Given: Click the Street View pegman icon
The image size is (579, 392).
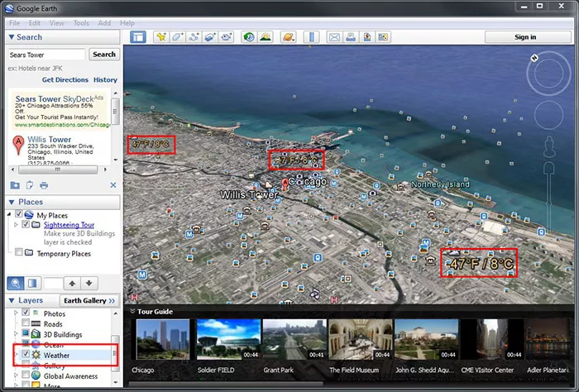Looking at the screenshot, I should [549, 146].
